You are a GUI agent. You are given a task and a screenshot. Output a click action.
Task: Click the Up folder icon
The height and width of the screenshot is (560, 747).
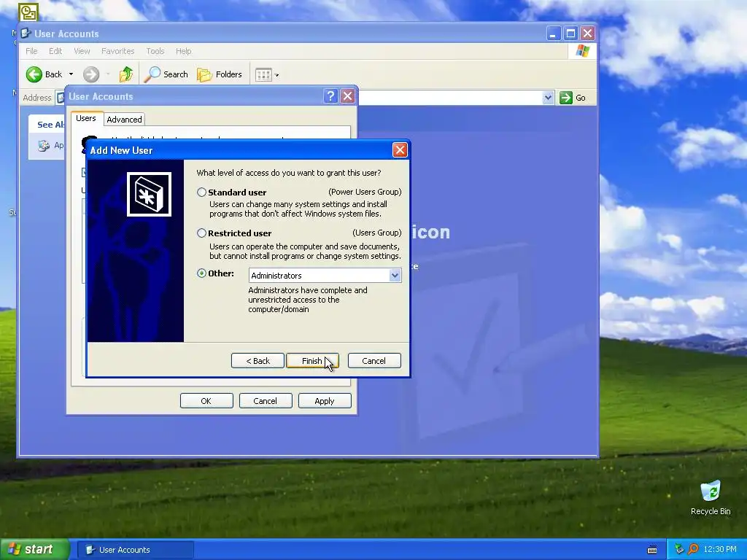pos(126,74)
